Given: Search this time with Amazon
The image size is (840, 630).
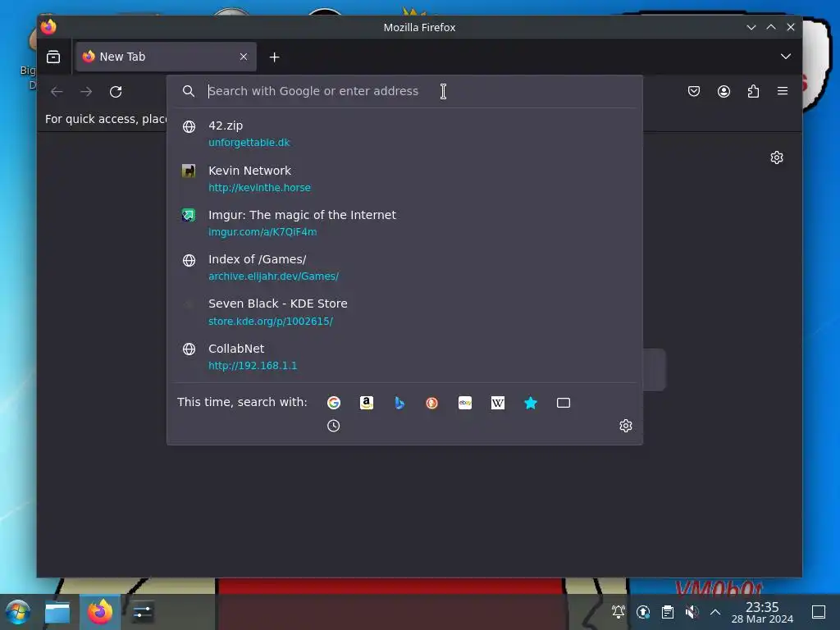Looking at the screenshot, I should [x=367, y=403].
